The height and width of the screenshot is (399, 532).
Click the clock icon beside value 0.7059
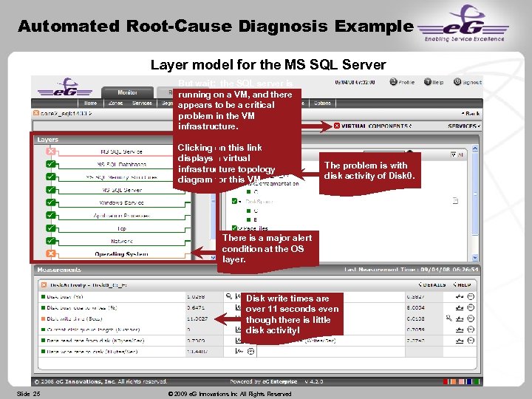(471, 330)
